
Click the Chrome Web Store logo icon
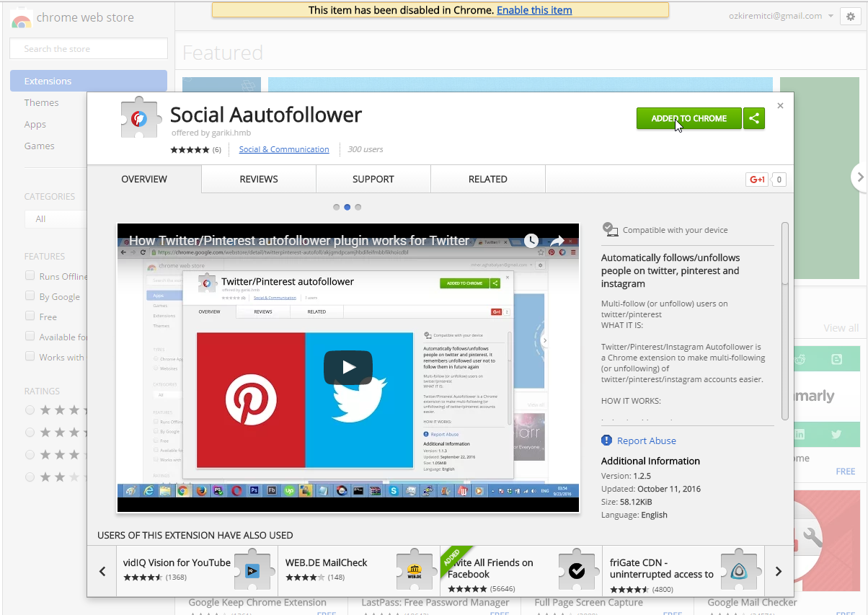pos(21,19)
